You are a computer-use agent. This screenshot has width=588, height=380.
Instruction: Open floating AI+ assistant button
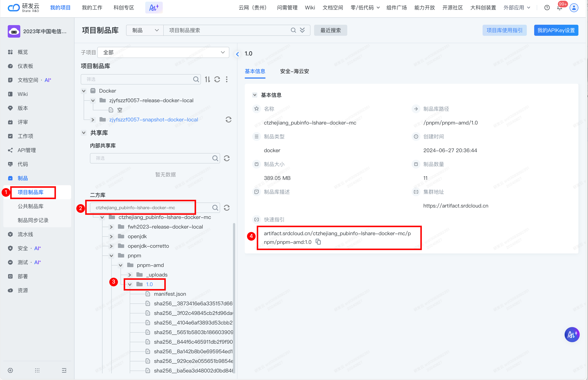[x=572, y=335]
